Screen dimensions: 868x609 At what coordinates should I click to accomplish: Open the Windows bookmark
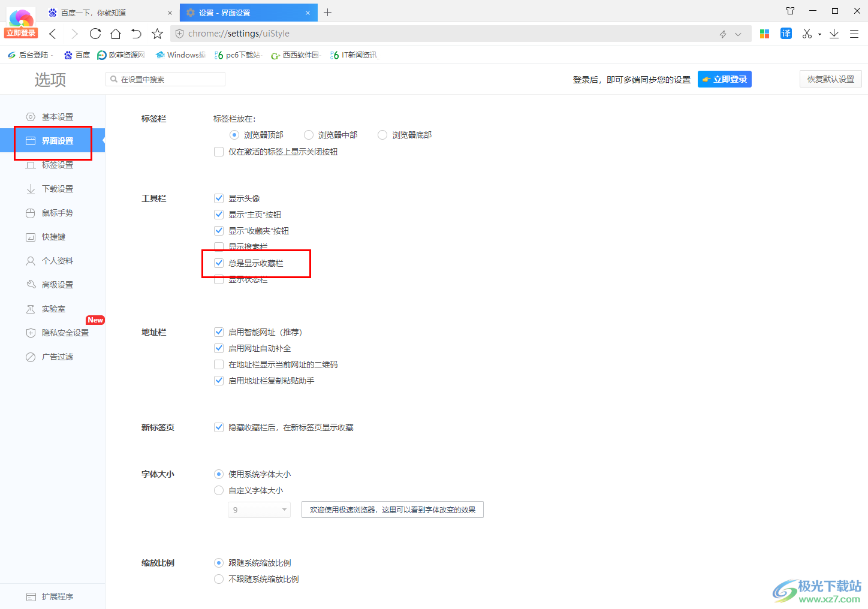click(180, 55)
